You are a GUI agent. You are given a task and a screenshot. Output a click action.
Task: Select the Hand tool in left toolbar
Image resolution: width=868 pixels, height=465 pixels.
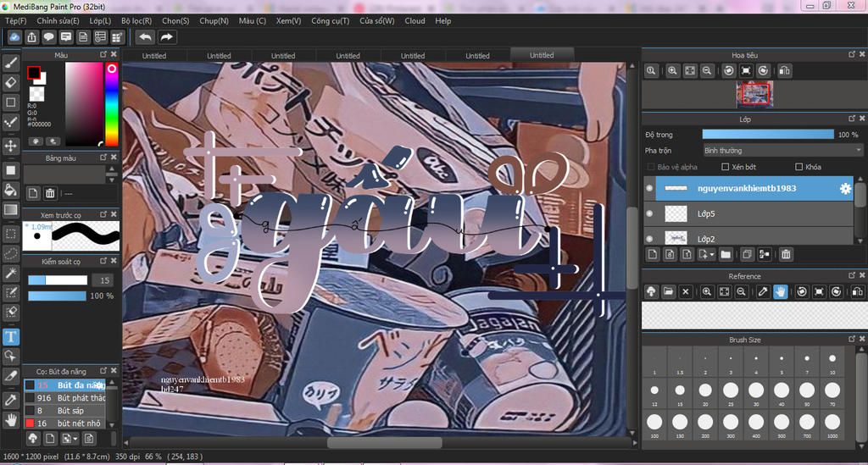[10, 419]
